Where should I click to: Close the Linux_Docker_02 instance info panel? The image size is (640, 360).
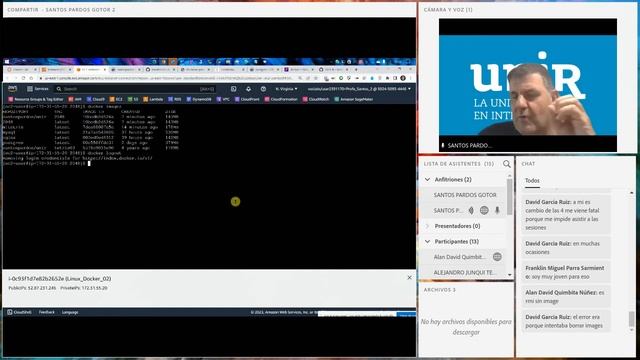[x=409, y=278]
